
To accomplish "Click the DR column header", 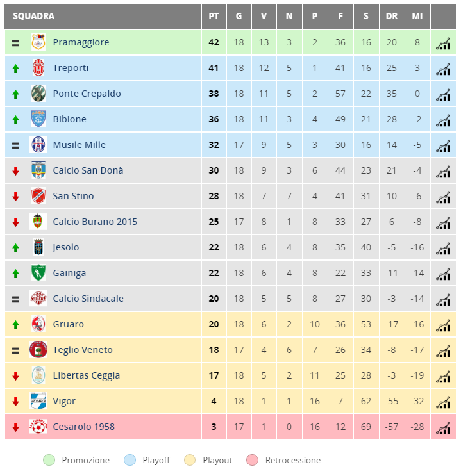I will pyautogui.click(x=392, y=16).
